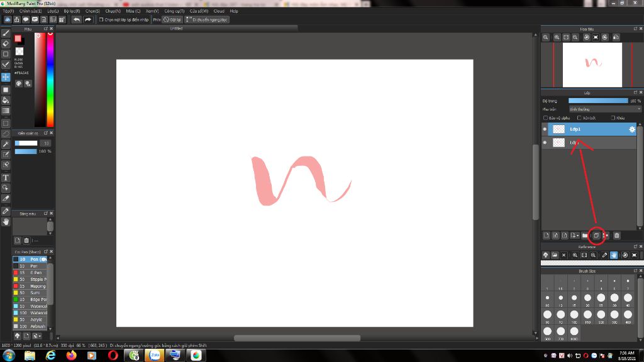Select the 'Untitled' canvas tab
The image size is (644, 362).
[176, 28]
